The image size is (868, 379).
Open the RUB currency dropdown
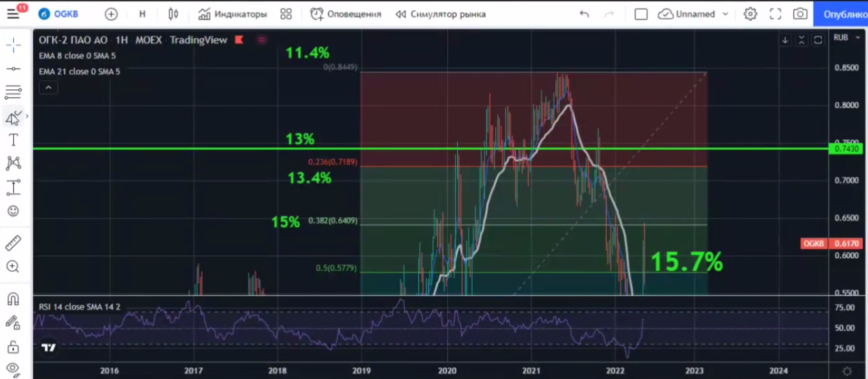[846, 37]
